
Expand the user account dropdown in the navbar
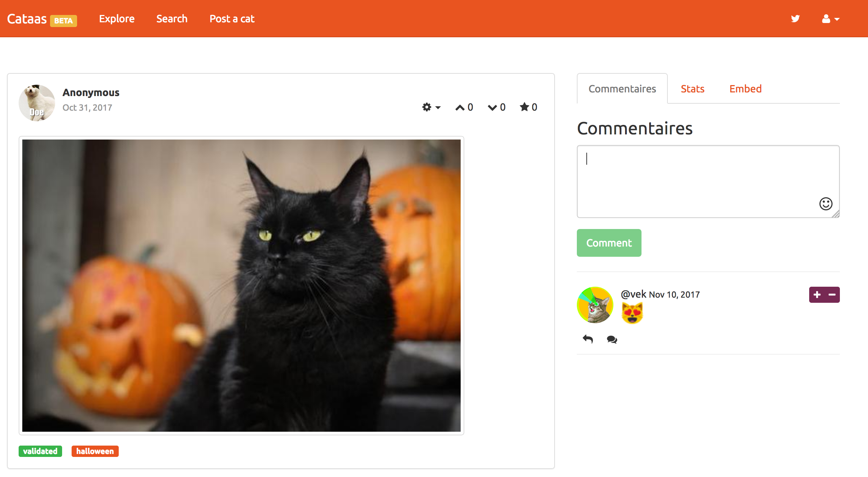[x=830, y=19]
